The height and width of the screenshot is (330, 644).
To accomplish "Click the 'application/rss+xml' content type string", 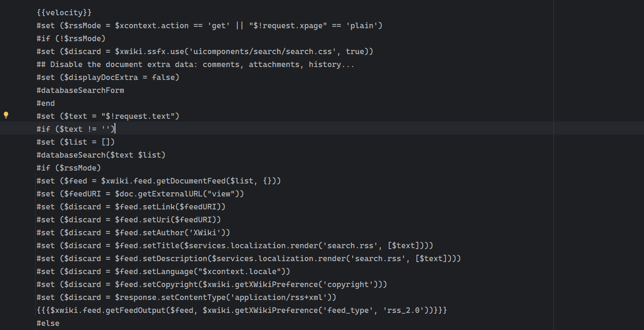I will (x=279, y=297).
